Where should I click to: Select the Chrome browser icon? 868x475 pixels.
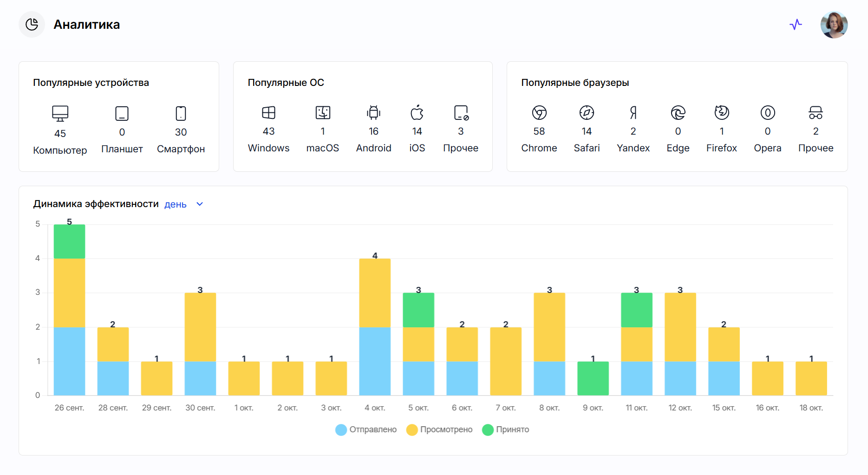coord(539,113)
